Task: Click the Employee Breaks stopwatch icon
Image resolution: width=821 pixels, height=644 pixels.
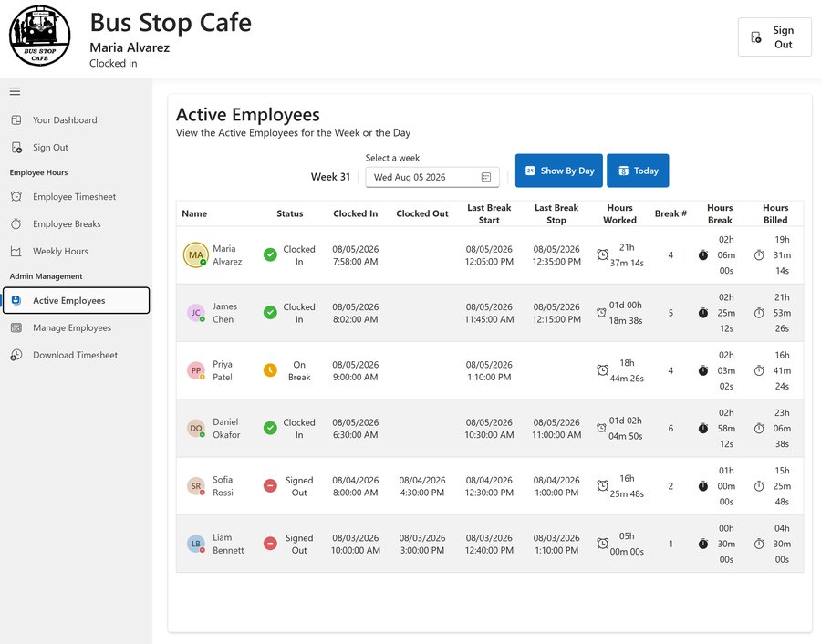Action: coord(16,223)
